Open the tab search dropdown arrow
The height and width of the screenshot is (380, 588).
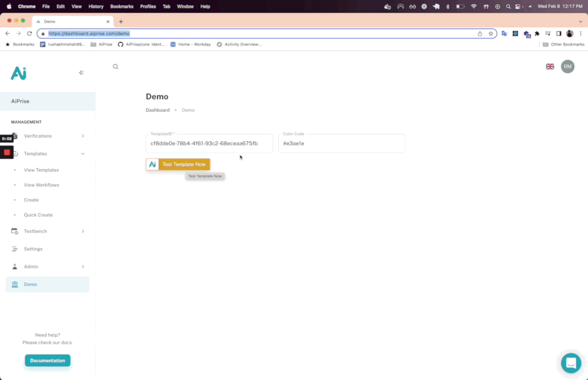[581, 22]
